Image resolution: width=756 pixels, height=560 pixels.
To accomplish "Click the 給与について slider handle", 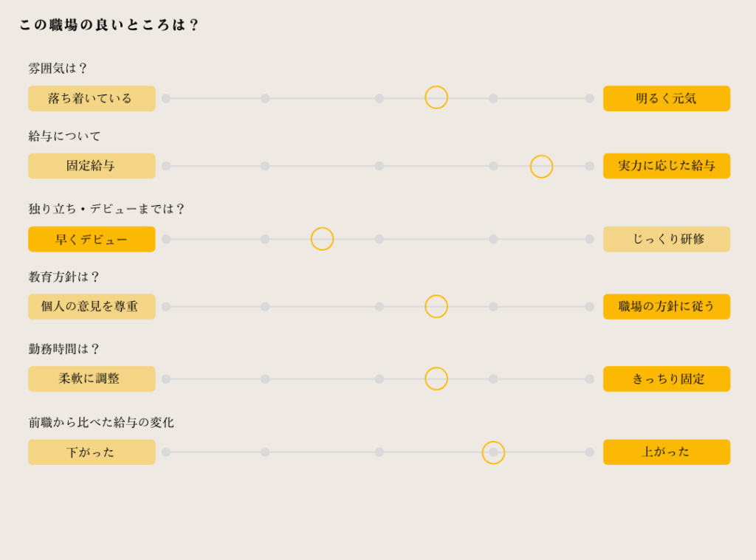I will pyautogui.click(x=541, y=166).
